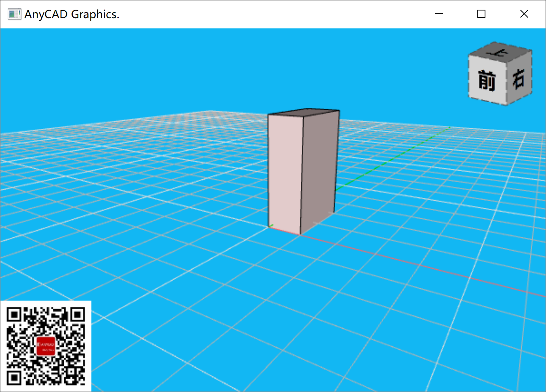Viewport: 546px width, 392px height.
Task: Select the dark gray side face of the box
Action: coord(320,172)
